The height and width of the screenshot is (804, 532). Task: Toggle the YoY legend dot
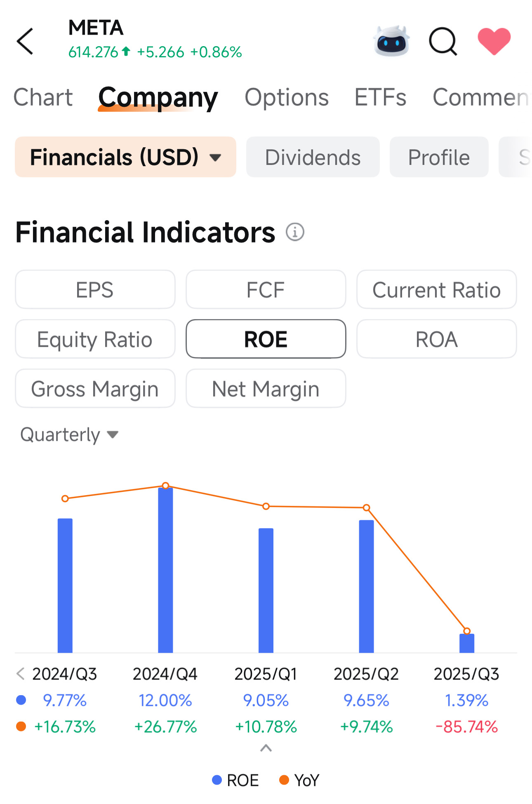point(284,780)
